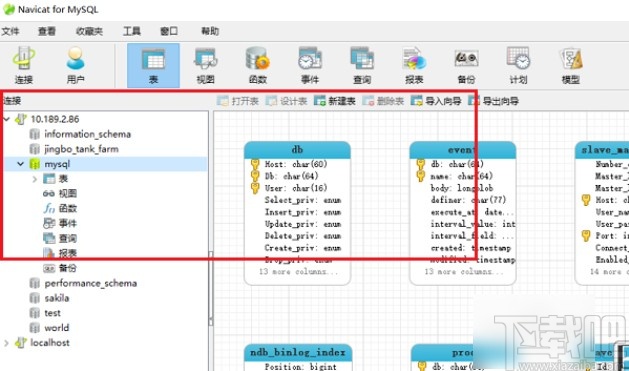The height and width of the screenshot is (371, 629).
Task: Click the 新建表 (New Table) button
Action: tap(335, 101)
